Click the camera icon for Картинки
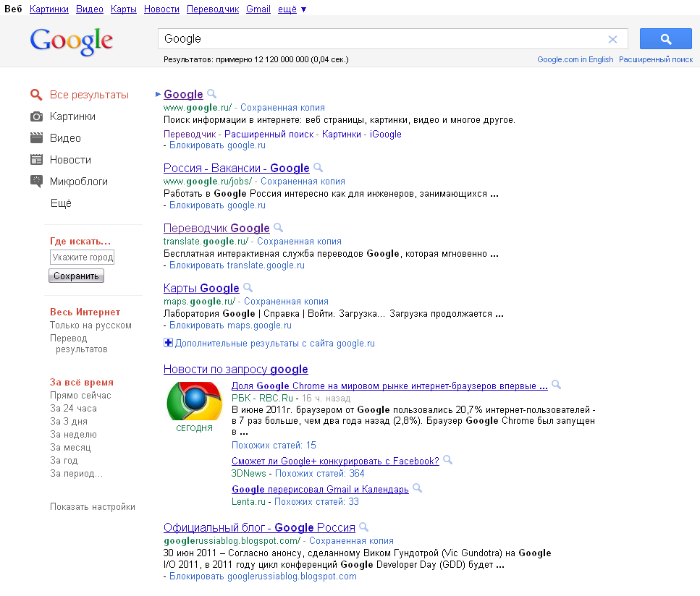This screenshot has width=700, height=596. click(x=36, y=116)
